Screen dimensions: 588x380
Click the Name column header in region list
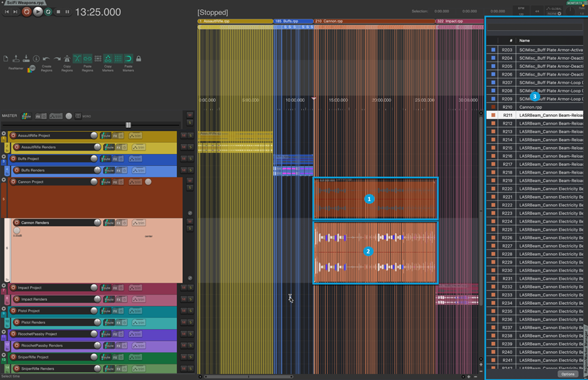525,40
